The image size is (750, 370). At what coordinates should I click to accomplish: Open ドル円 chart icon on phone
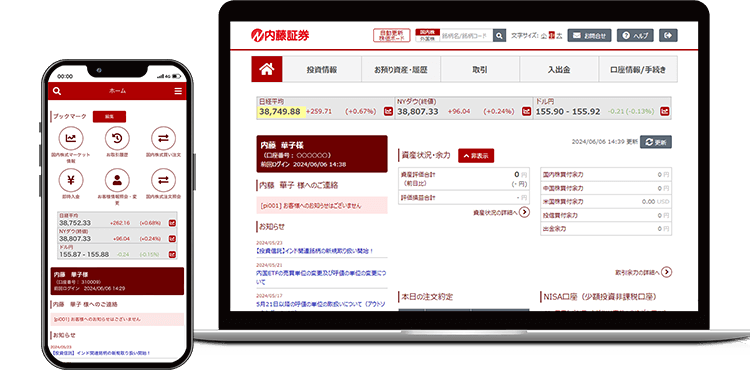coord(172,254)
